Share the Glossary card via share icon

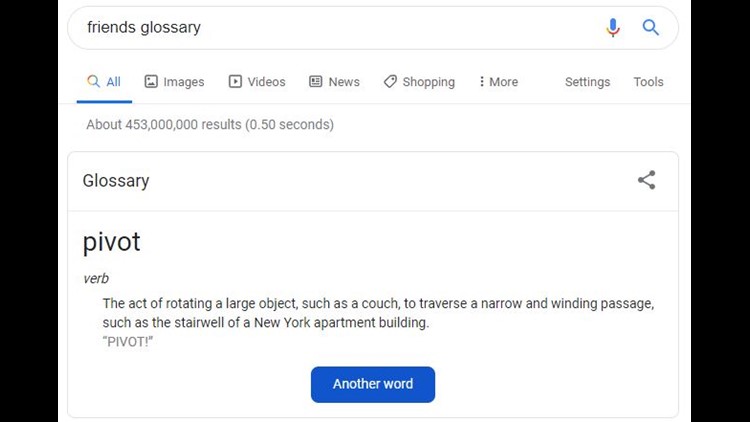646,180
